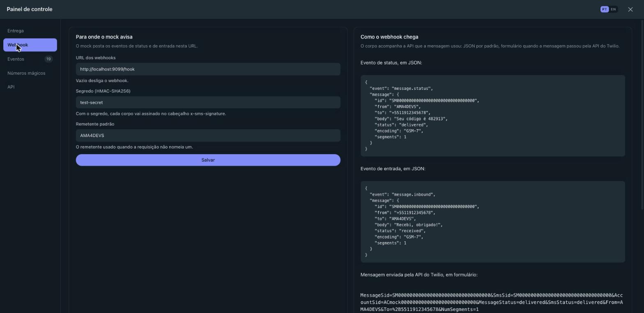644x313 pixels.
Task: Click the 'Painel de controle' title
Action: pos(30,9)
